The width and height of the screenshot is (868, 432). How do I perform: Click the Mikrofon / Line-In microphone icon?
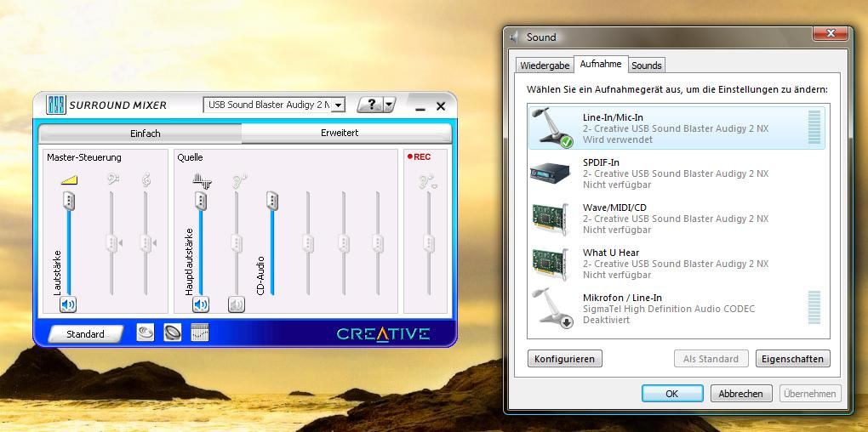coord(551,308)
